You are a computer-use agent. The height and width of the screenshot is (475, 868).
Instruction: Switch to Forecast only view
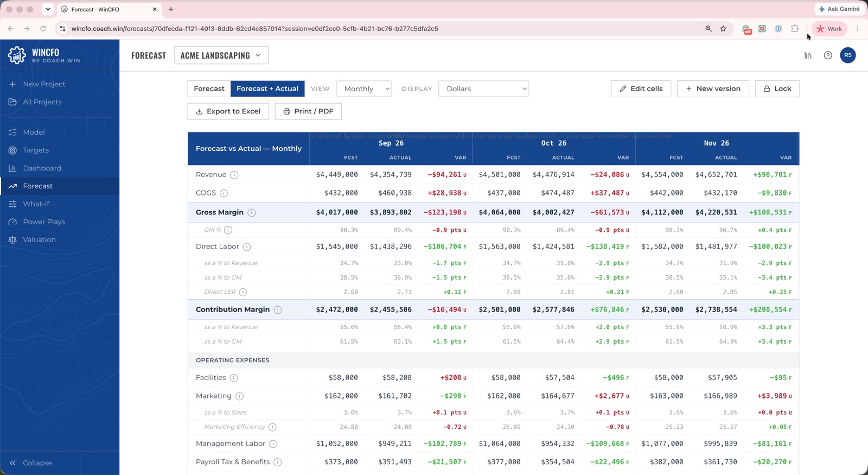209,89
